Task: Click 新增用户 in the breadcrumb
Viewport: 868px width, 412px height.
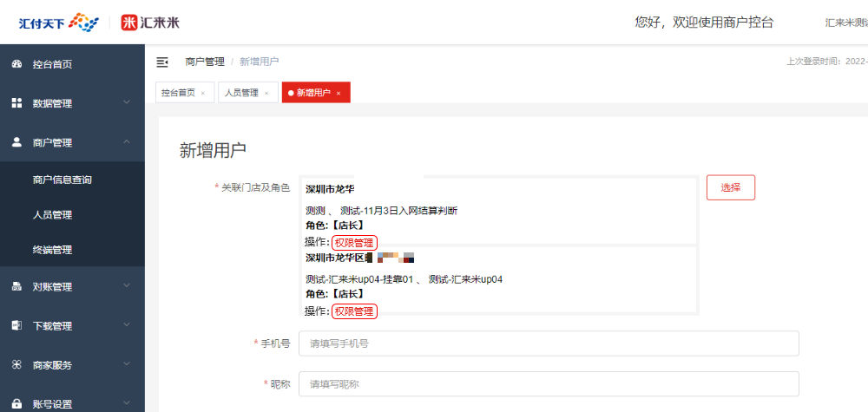Action: [259, 62]
